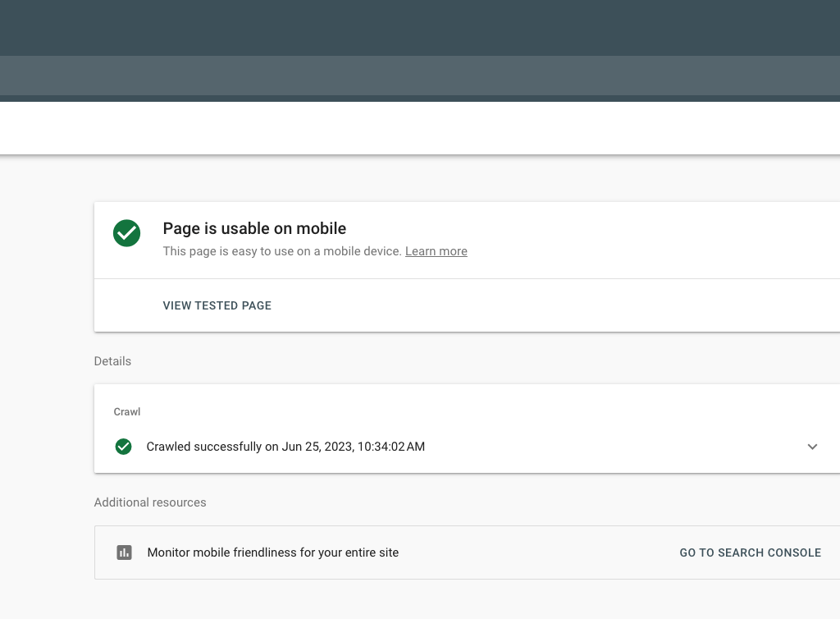Click empty space right of VIEW TESTED PAGE
The height and width of the screenshot is (619, 840).
pos(533,305)
